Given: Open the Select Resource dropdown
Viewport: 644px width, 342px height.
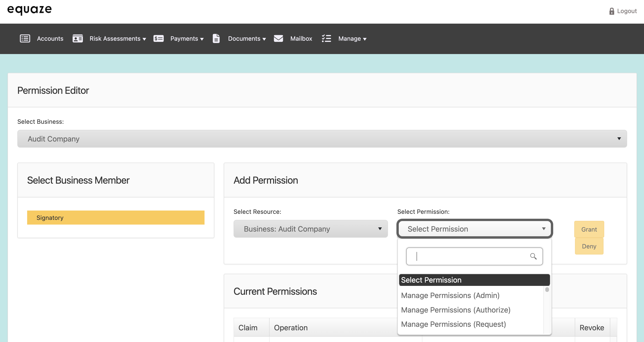Looking at the screenshot, I should (310, 229).
